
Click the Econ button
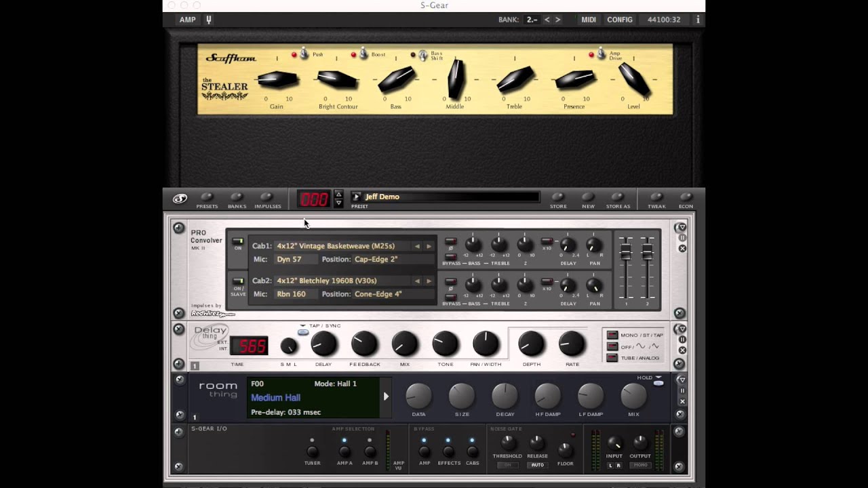coord(686,197)
